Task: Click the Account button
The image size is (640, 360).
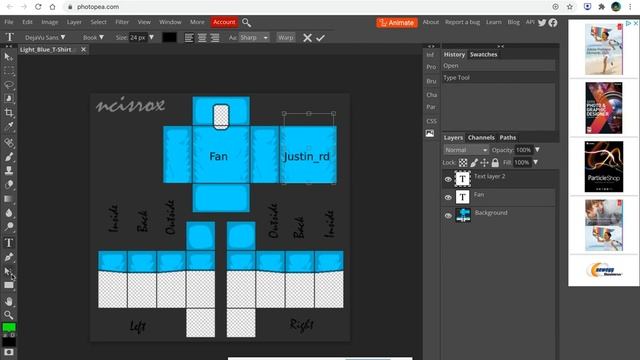Action: [x=224, y=22]
